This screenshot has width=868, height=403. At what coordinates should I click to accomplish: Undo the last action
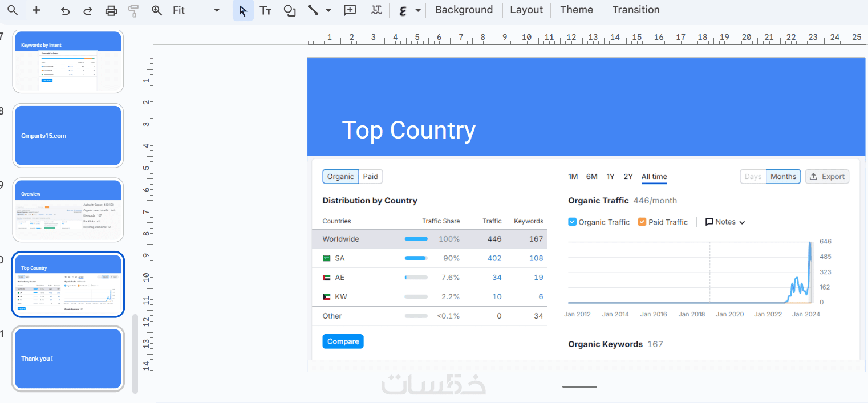[65, 10]
